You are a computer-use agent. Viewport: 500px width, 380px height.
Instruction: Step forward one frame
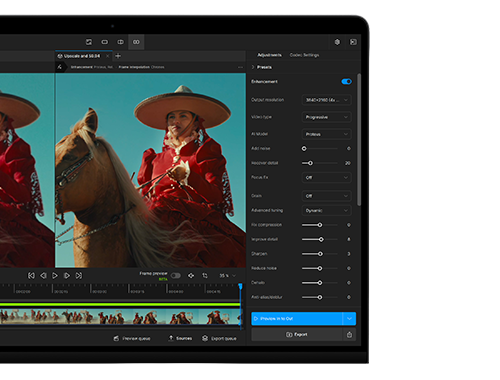[67, 276]
